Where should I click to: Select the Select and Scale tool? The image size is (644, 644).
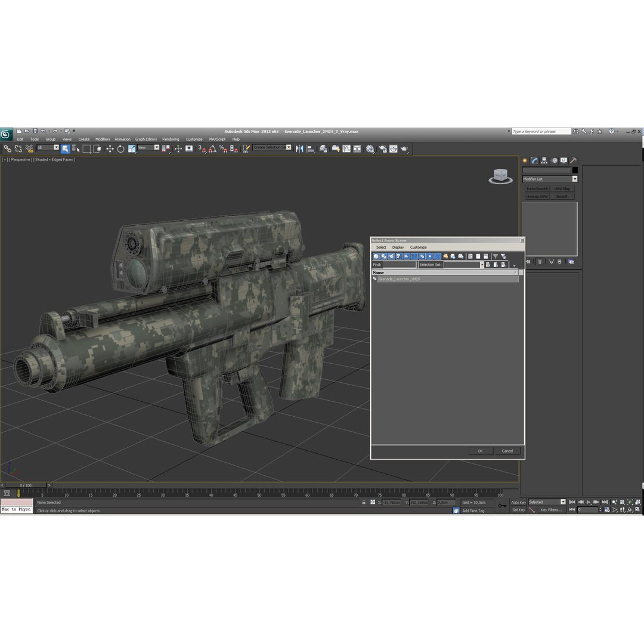(131, 148)
